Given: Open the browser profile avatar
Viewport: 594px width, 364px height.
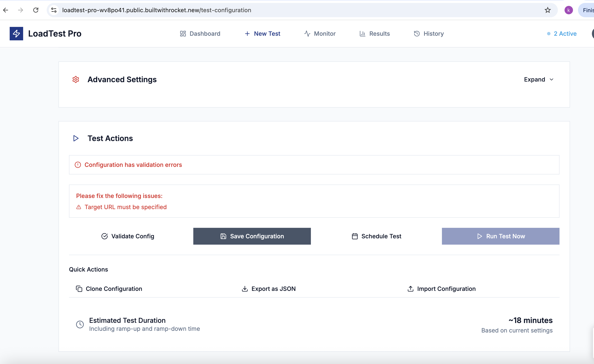Looking at the screenshot, I should 569,10.
